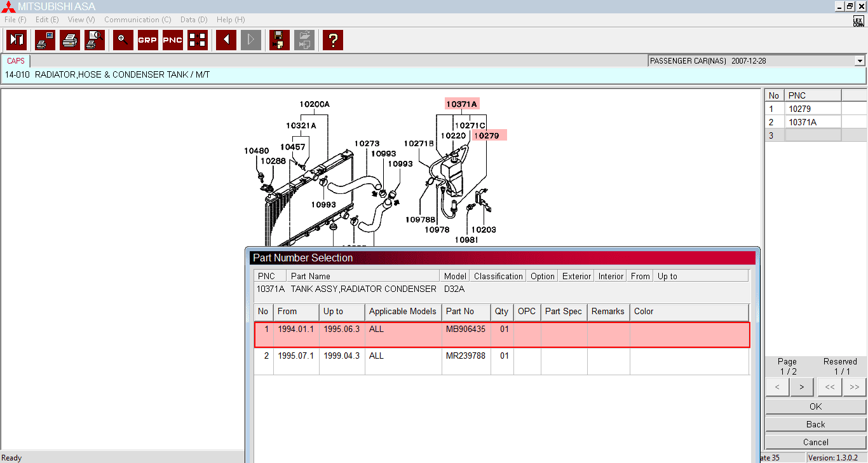Open the Communication (C) menu

pyautogui.click(x=138, y=20)
